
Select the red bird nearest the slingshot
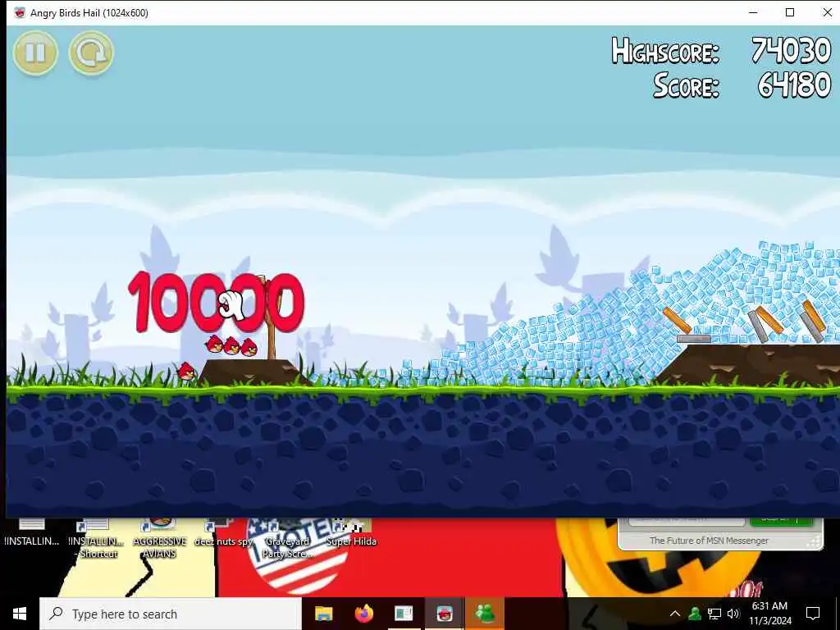point(249,347)
